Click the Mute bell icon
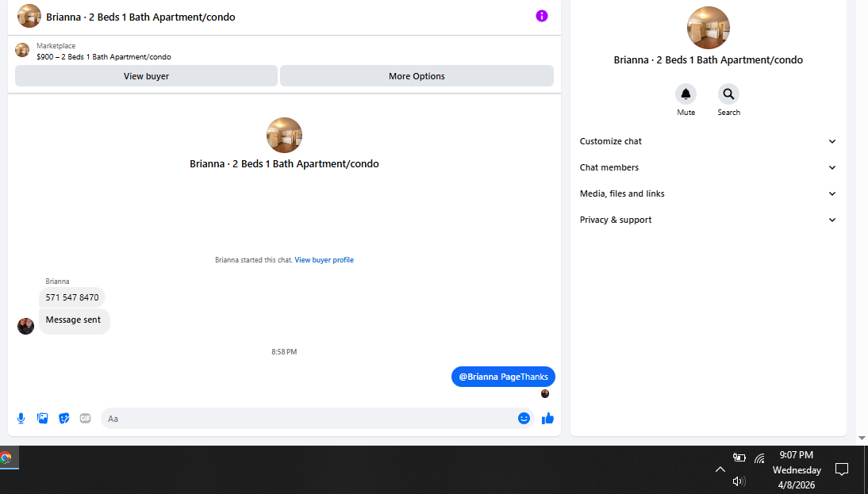 point(686,94)
